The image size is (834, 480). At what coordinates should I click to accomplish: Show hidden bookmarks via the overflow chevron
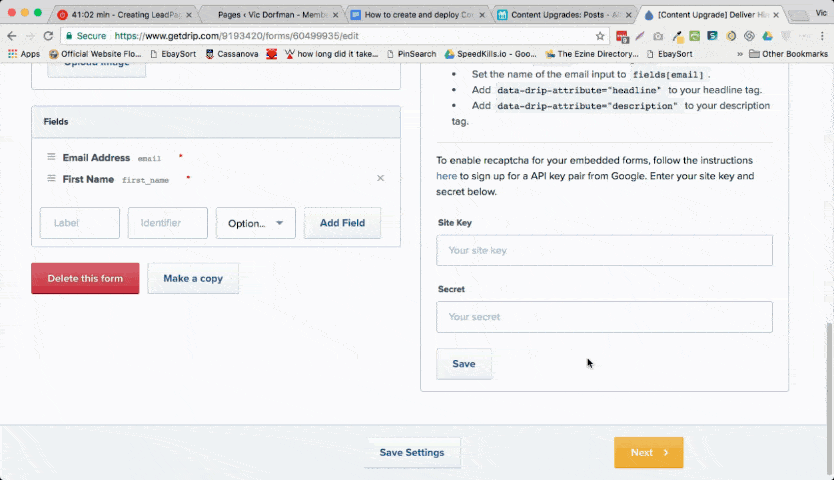[740, 54]
